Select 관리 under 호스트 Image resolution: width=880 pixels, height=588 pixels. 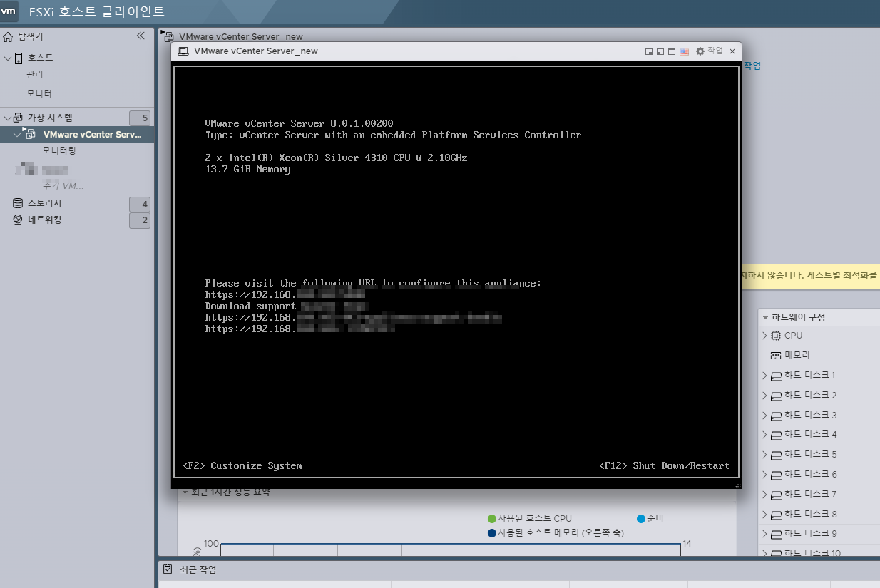point(36,74)
